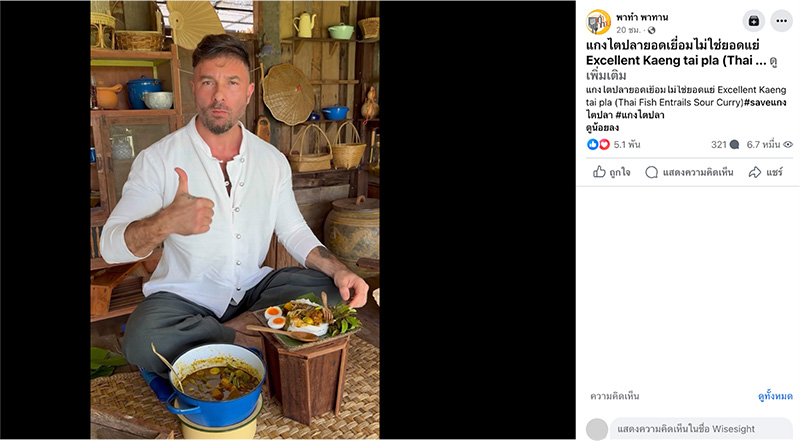Share the post with แชร์ button

click(x=765, y=172)
